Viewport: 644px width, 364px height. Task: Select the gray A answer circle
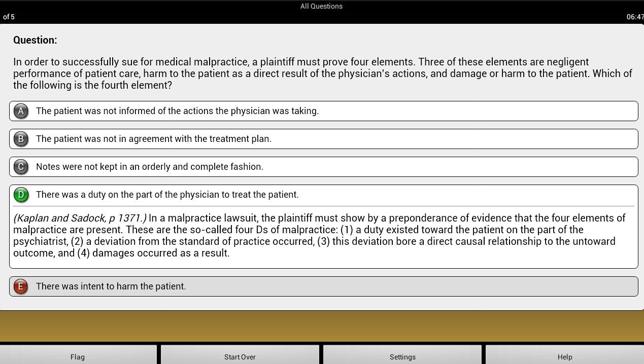pyautogui.click(x=21, y=111)
